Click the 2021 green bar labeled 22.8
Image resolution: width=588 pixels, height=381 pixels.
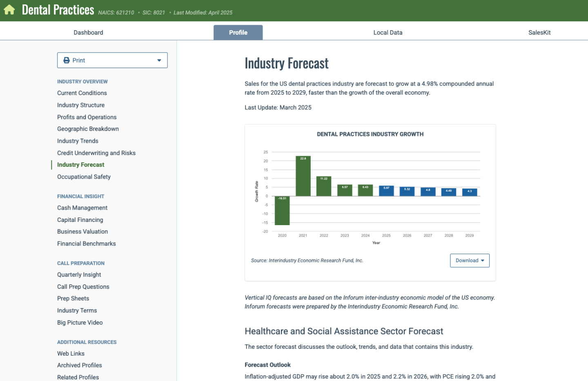point(303,176)
